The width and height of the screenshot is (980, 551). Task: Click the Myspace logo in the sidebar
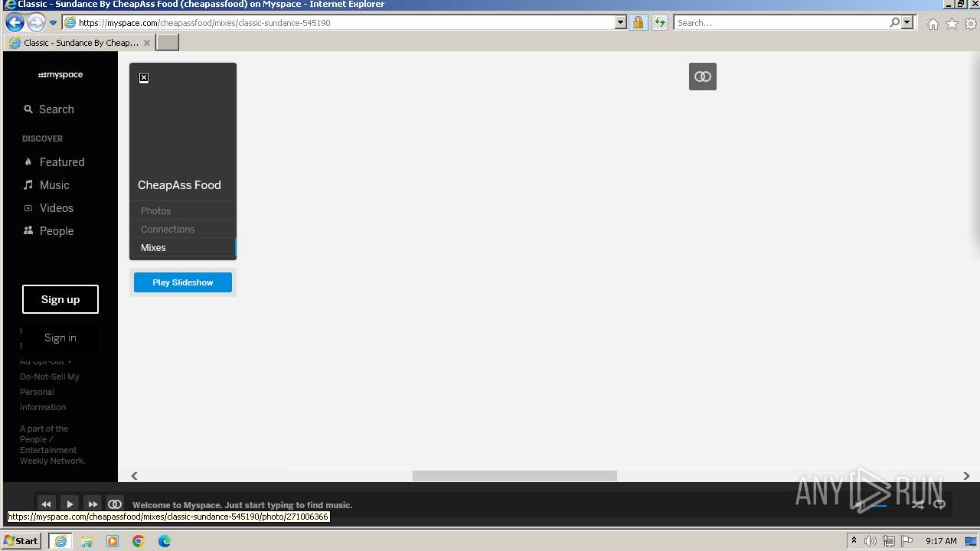click(x=60, y=75)
